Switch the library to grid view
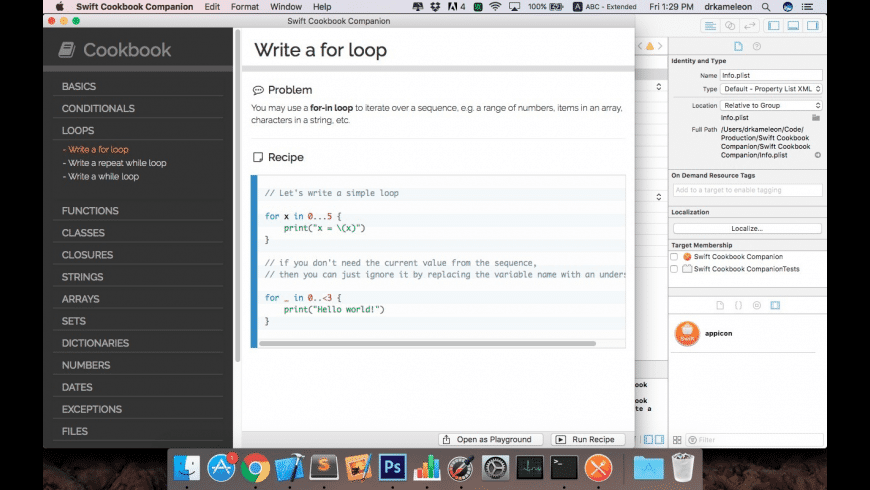This screenshot has height=490, width=870. 677,440
